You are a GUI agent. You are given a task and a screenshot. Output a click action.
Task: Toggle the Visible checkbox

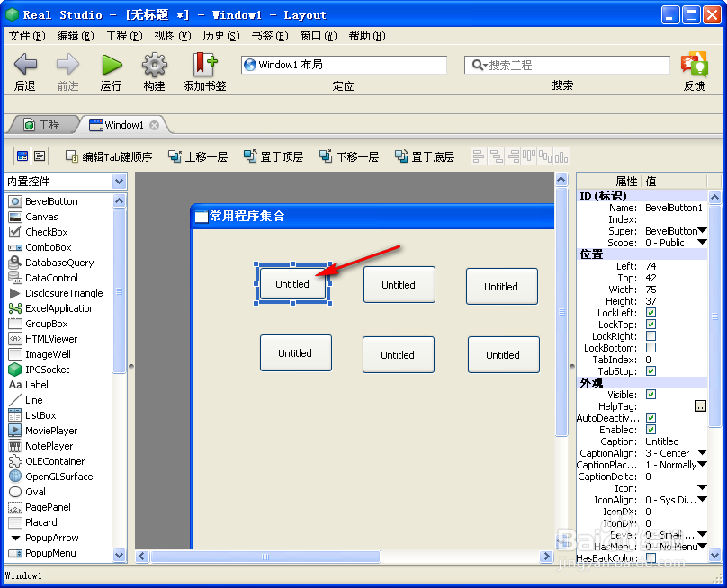(x=651, y=395)
